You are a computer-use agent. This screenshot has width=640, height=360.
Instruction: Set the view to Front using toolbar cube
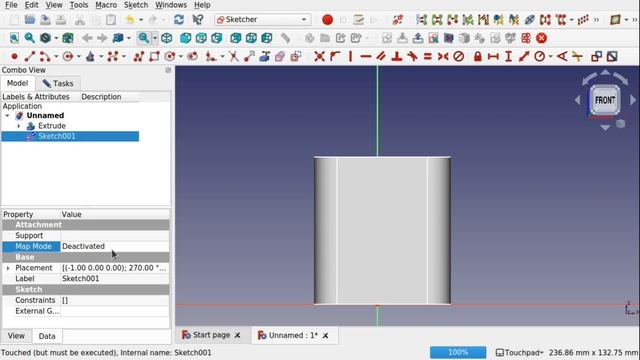click(186, 38)
